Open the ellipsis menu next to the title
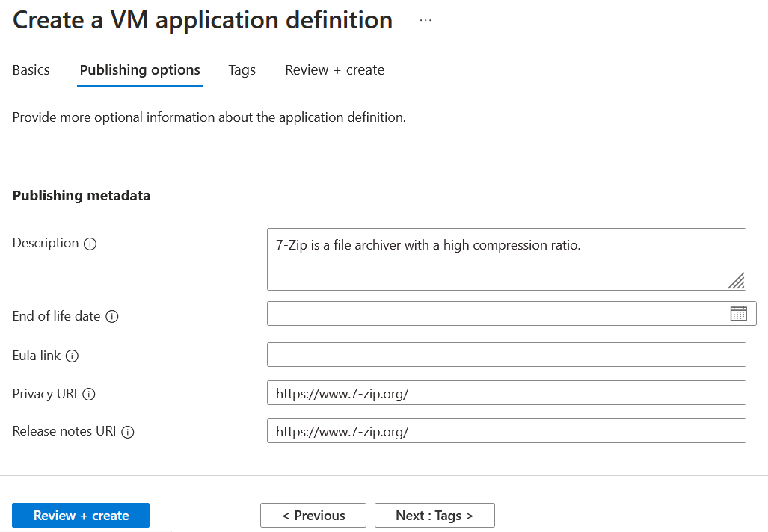 pyautogui.click(x=425, y=21)
